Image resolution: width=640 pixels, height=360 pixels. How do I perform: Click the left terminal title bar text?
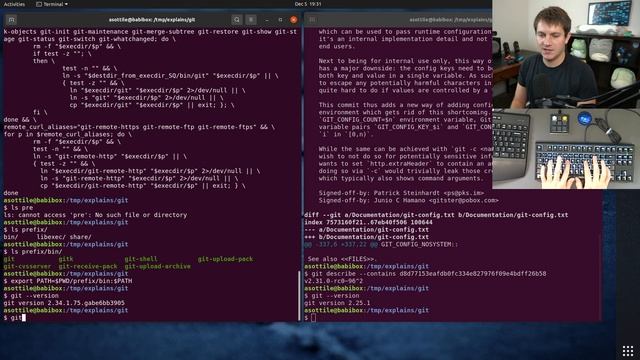point(152,20)
